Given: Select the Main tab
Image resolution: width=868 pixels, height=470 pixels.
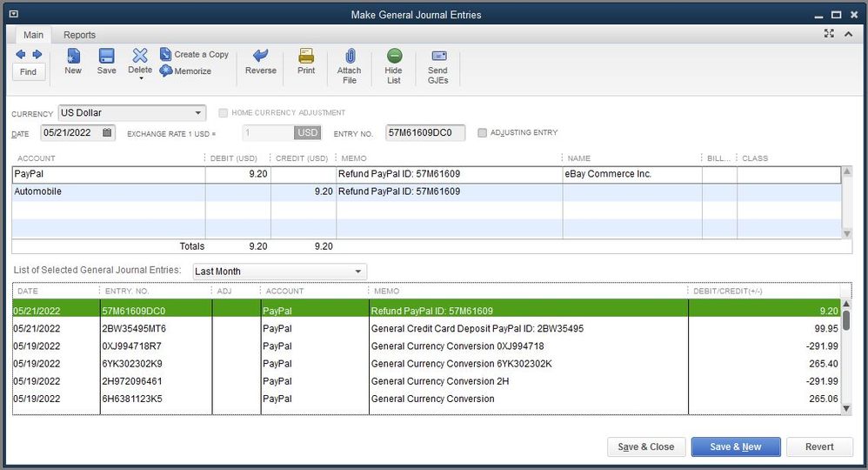Looking at the screenshot, I should pyautogui.click(x=33, y=35).
